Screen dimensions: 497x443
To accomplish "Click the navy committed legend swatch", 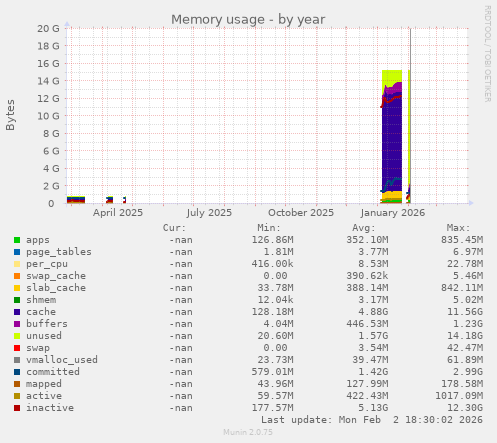I will (x=17, y=372).
